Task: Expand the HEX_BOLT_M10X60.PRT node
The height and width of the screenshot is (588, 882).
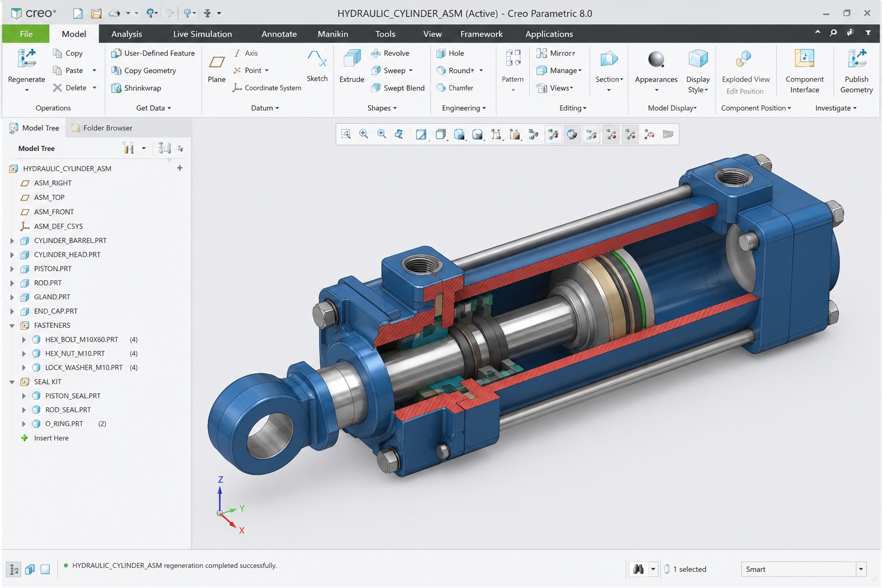Action: pos(24,339)
